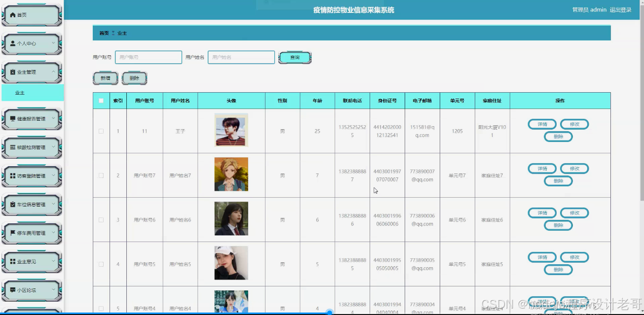The height and width of the screenshot is (315, 644).
Task: Expand the 健康报告管理 menu chevron
Action: pyautogui.click(x=54, y=118)
